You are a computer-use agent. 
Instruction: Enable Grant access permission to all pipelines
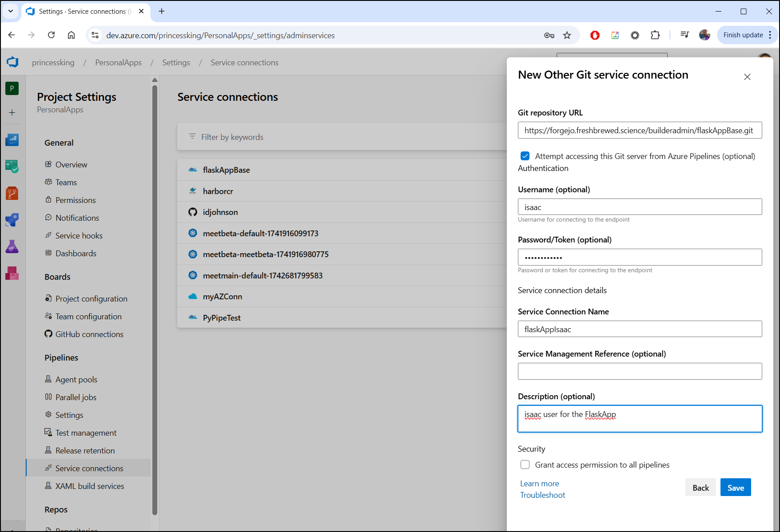(525, 465)
